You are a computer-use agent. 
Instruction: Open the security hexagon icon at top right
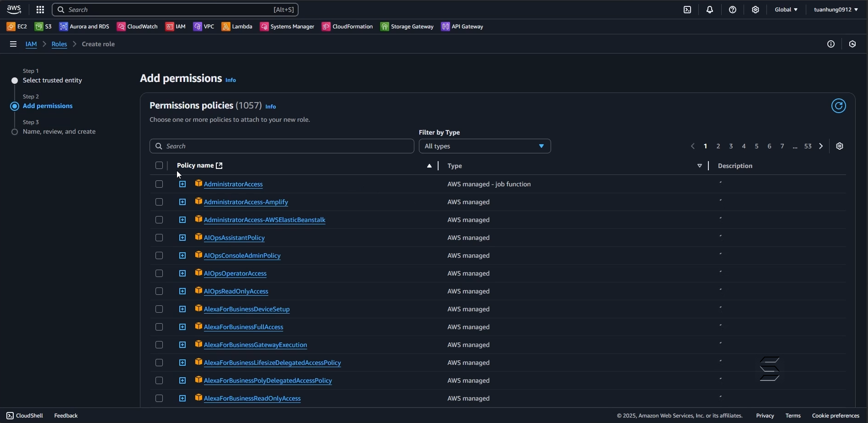click(853, 44)
